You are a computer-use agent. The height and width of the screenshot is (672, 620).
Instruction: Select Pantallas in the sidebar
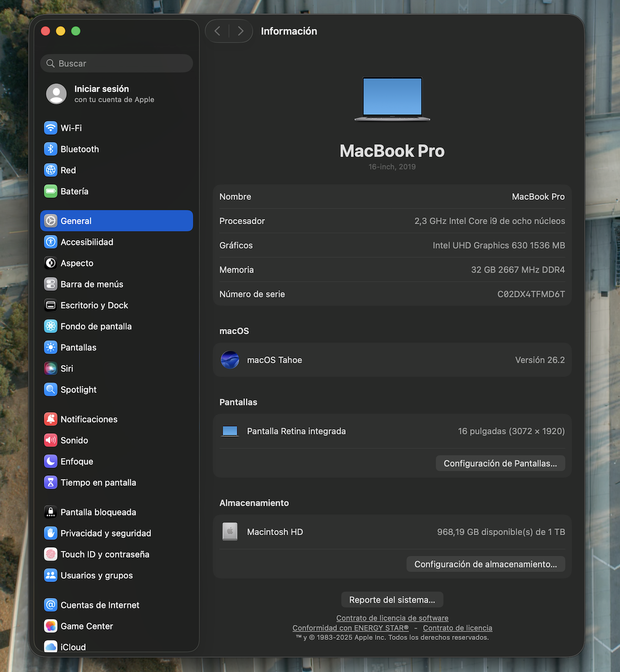click(79, 348)
